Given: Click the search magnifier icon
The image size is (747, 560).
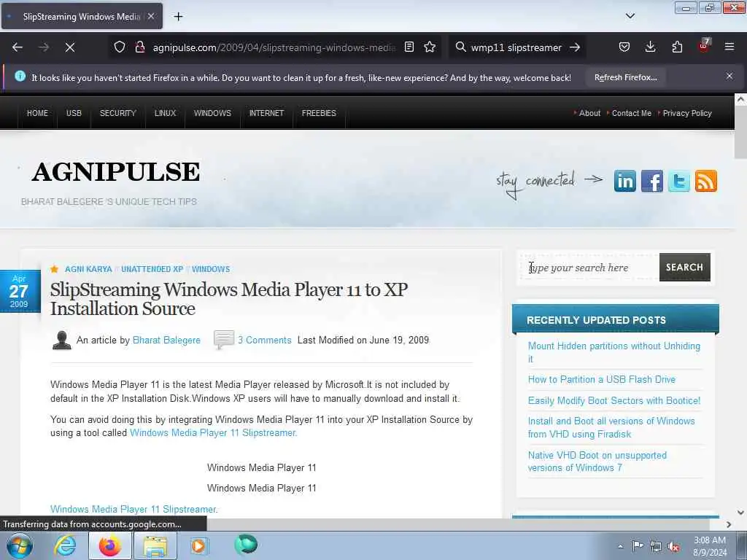Looking at the screenshot, I should 460,47.
